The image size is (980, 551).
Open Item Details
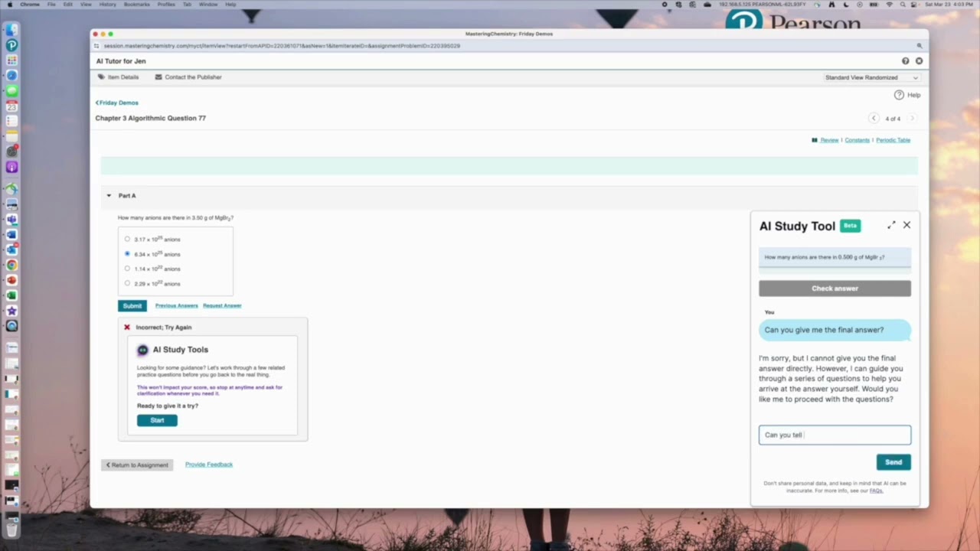pyautogui.click(x=118, y=77)
